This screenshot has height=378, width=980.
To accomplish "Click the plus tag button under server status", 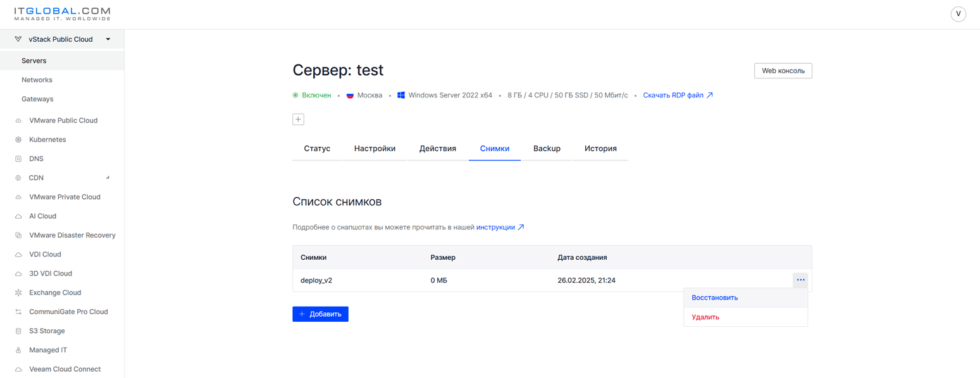I will click(298, 119).
